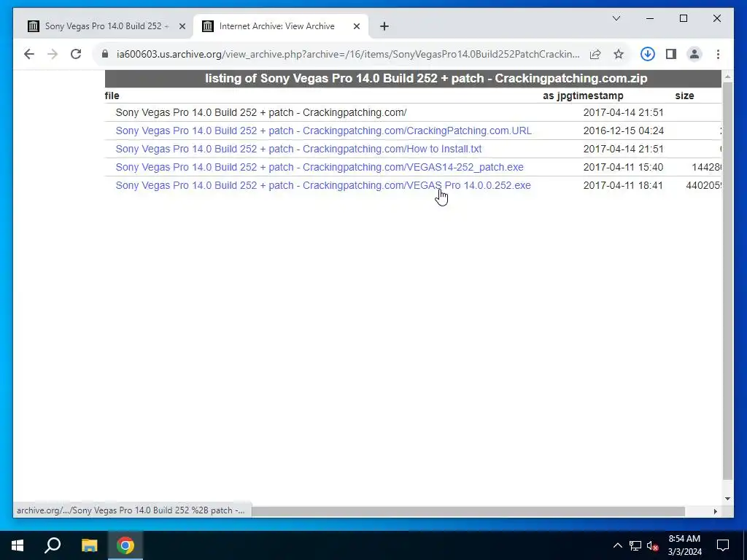Click the address bar URL
The width and height of the screenshot is (747, 560).
click(348, 54)
